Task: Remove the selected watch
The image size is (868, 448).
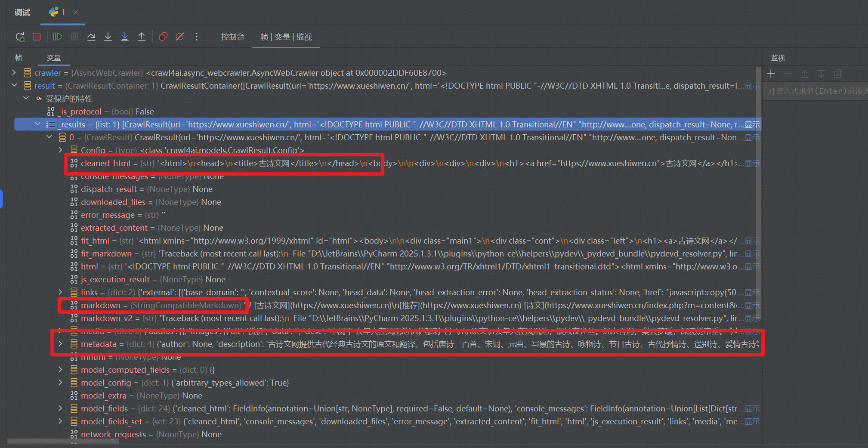Action: (x=788, y=74)
